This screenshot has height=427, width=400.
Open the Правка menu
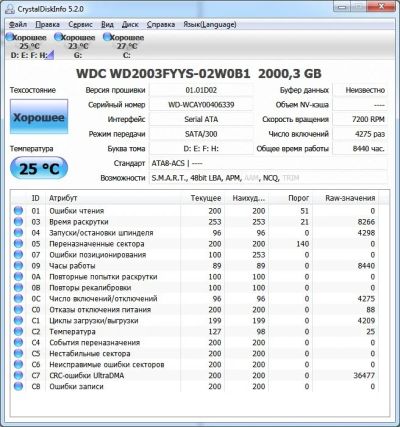click(x=47, y=24)
